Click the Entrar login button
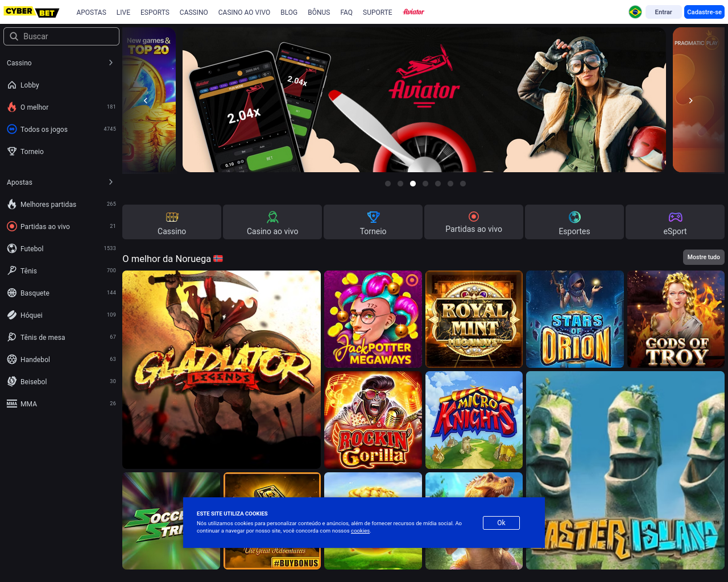Screen dimensions: 728x582 tap(663, 12)
